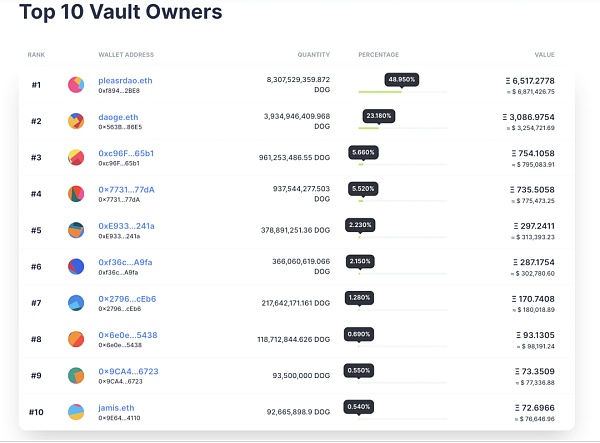Open the 0xE933...241a wallet address link
This screenshot has width=600, height=443.
pyautogui.click(x=126, y=226)
